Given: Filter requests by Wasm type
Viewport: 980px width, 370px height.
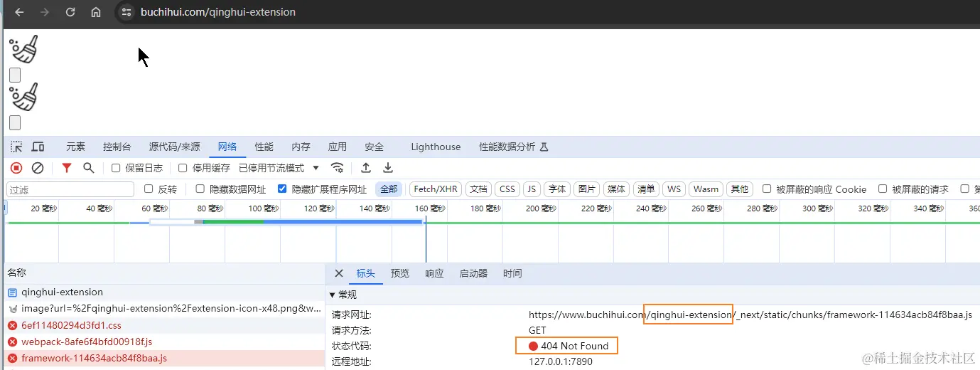Looking at the screenshot, I should coord(706,189).
